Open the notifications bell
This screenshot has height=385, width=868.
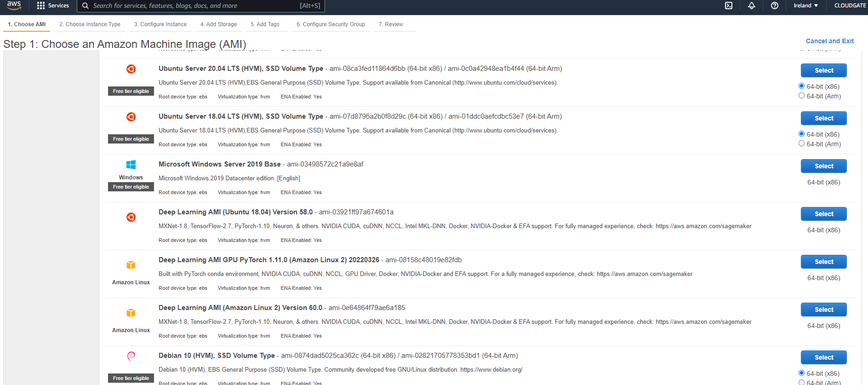click(752, 6)
